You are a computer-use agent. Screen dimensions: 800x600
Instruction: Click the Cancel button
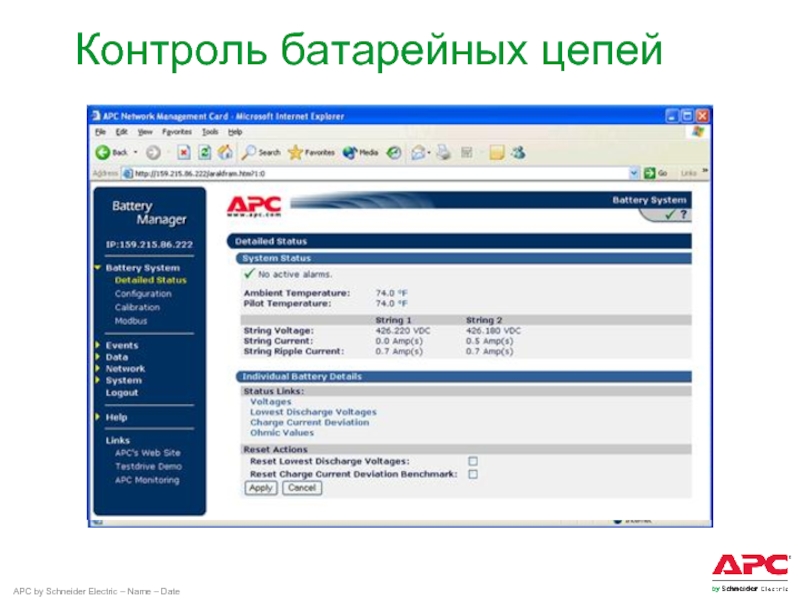coord(302,488)
